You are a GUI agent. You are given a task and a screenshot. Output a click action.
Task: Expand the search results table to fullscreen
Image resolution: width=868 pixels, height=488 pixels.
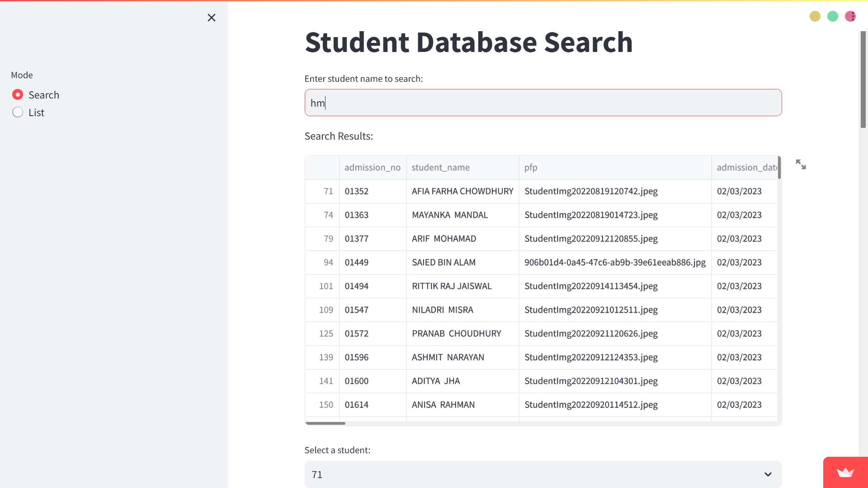click(801, 164)
